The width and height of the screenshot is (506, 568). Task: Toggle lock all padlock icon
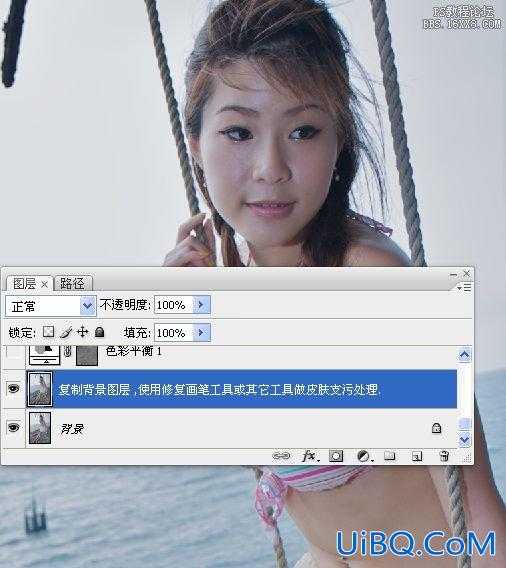(x=100, y=332)
